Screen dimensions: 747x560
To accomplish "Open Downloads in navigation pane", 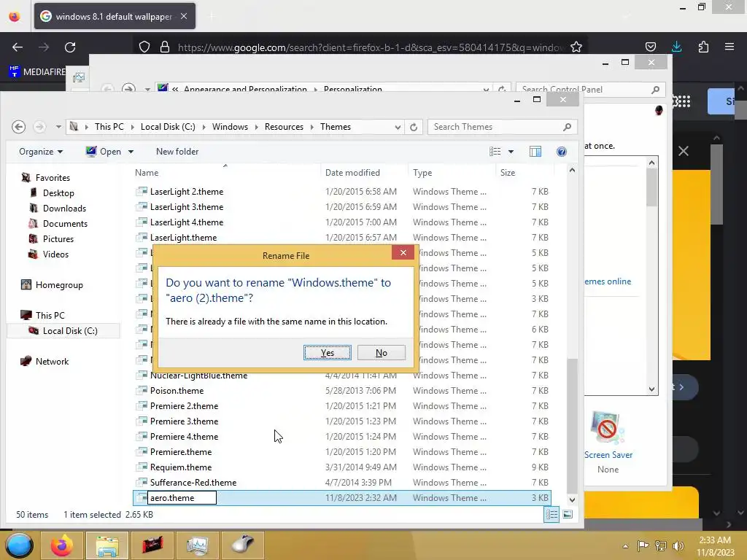I will click(64, 208).
